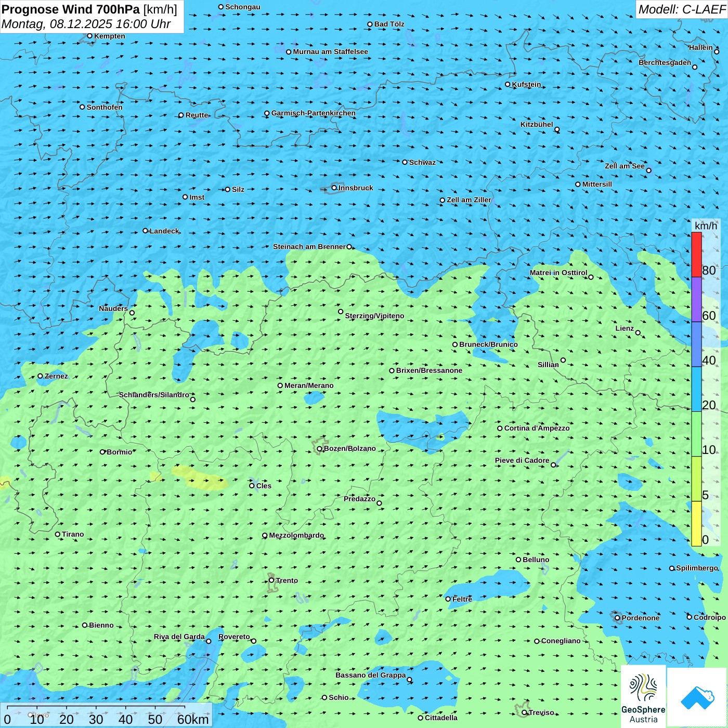Click the 'Berchtesgaden' label
The width and height of the screenshot is (728, 728).
point(665,62)
